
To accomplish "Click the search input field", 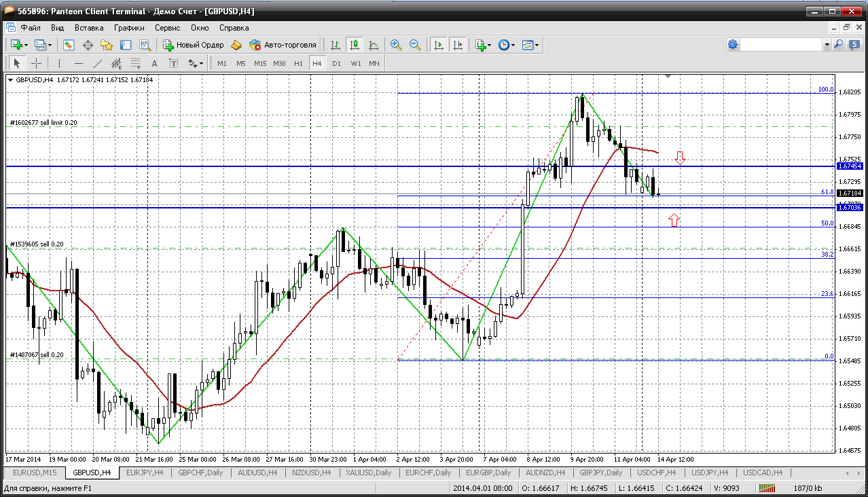I will click(781, 44).
